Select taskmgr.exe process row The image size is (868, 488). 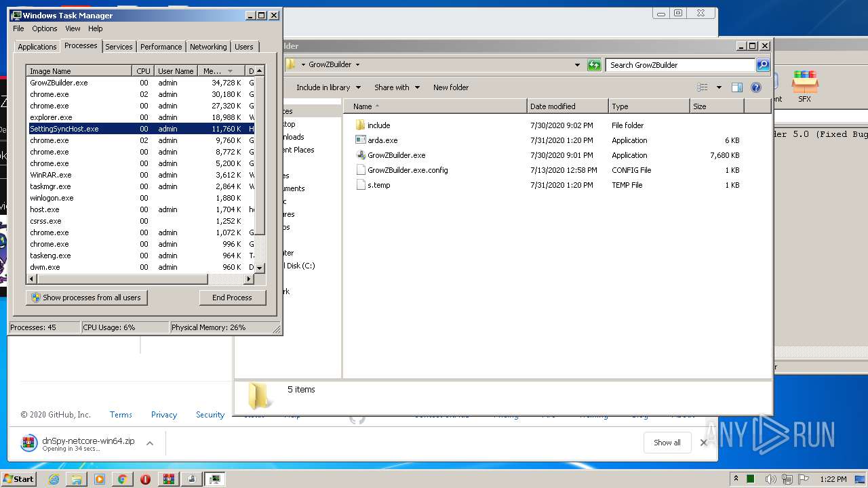140,186
